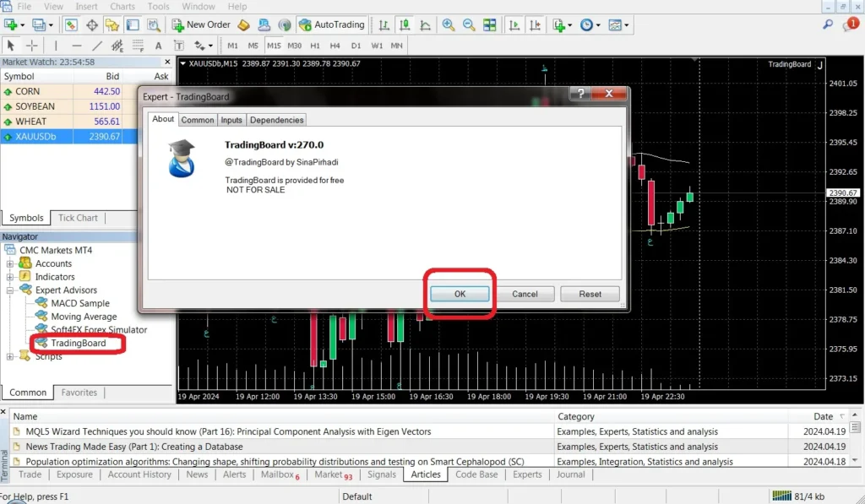Image resolution: width=865 pixels, height=504 pixels.
Task: Select the horizontal line drawing tool
Action: pos(77,46)
